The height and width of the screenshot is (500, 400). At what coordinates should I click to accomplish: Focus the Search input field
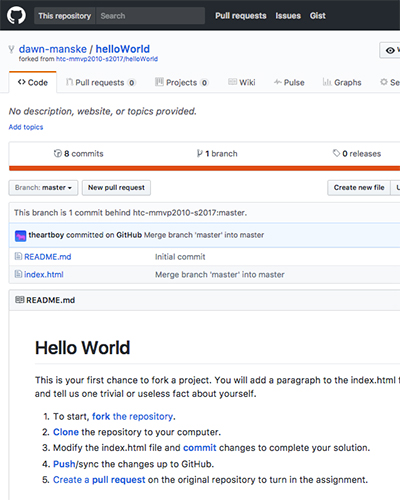(150, 16)
